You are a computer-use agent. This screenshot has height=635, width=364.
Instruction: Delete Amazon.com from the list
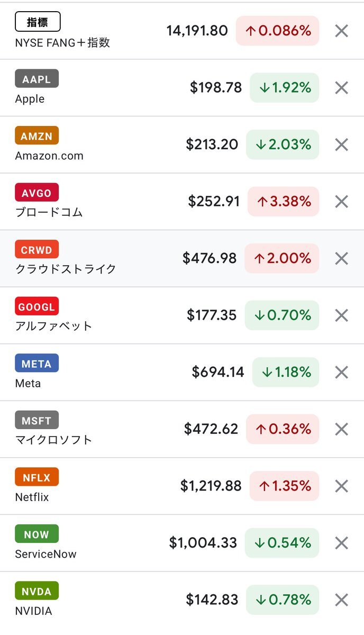(x=342, y=144)
